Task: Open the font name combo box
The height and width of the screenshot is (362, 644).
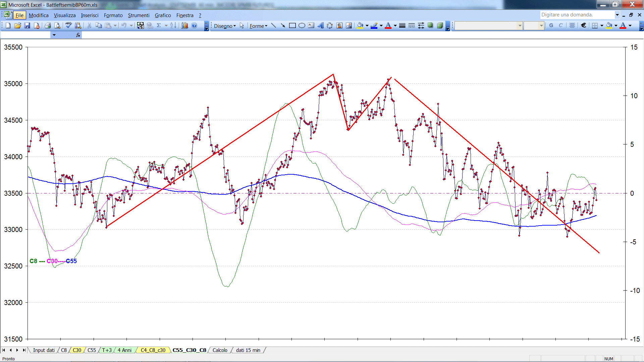Action: pos(489,25)
